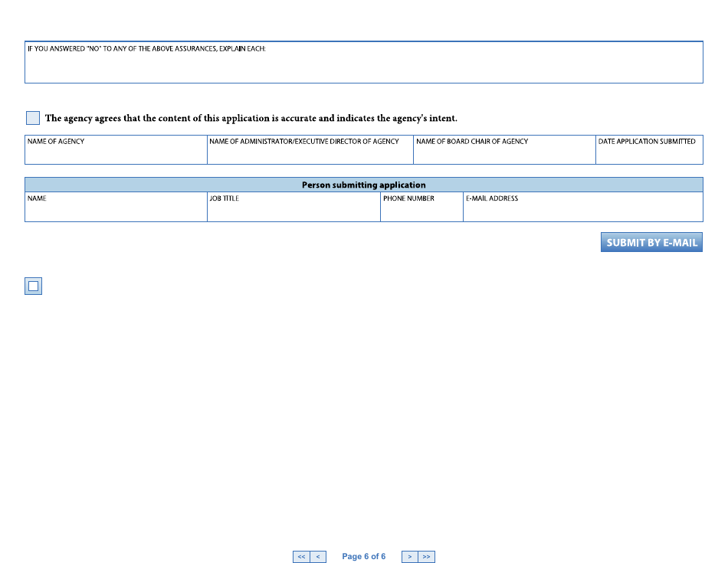
Task: Click the NAME OF BOARD CHAIR OF AGENCY field
Action: coord(504,153)
